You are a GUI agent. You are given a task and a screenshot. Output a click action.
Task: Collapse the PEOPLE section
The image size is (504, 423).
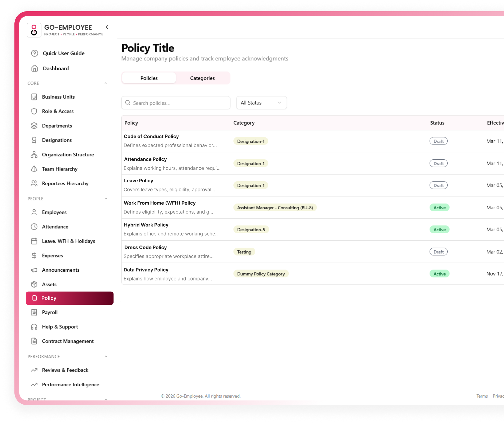click(x=106, y=199)
